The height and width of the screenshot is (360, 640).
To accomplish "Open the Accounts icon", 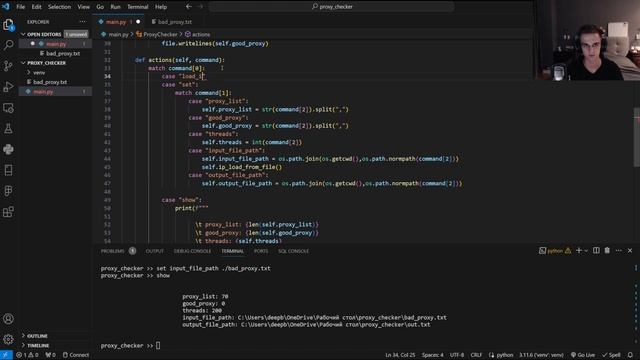I will [8, 319].
